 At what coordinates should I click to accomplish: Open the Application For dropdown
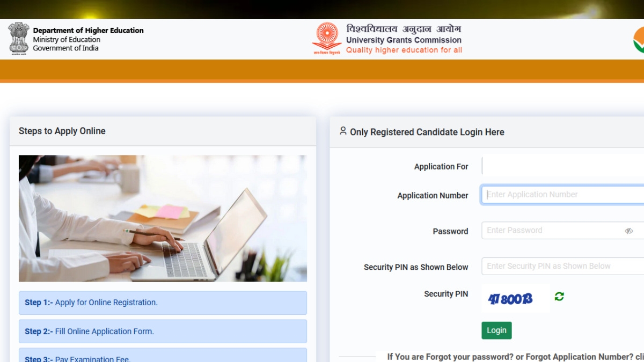coord(563,166)
